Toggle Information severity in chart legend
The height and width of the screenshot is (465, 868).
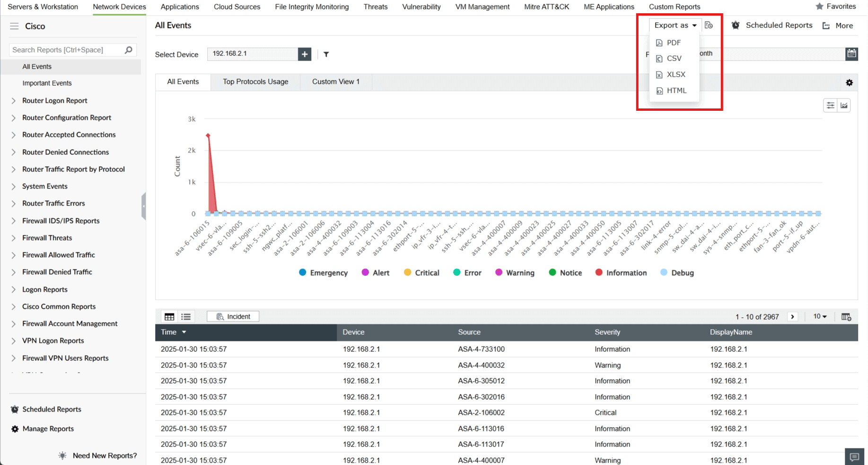click(x=621, y=272)
